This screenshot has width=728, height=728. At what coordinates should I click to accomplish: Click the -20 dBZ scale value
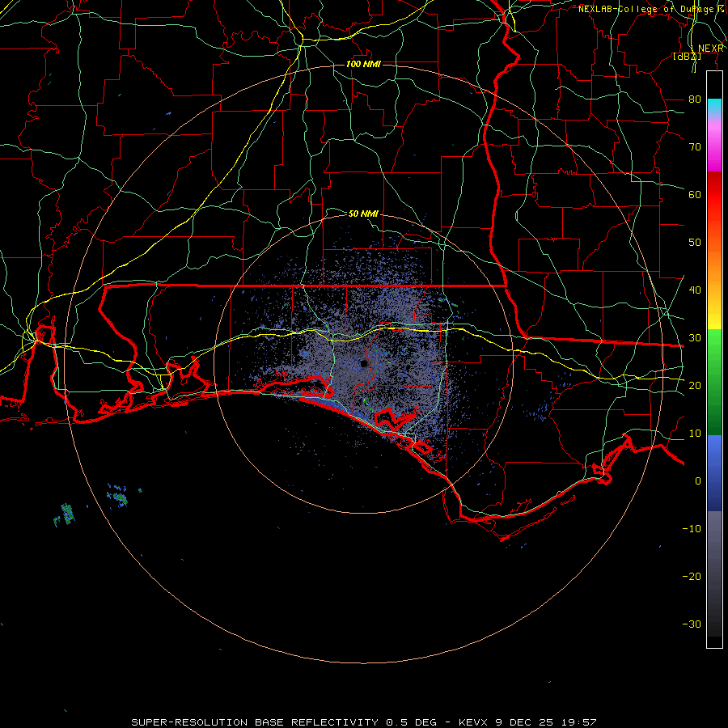coord(692,576)
